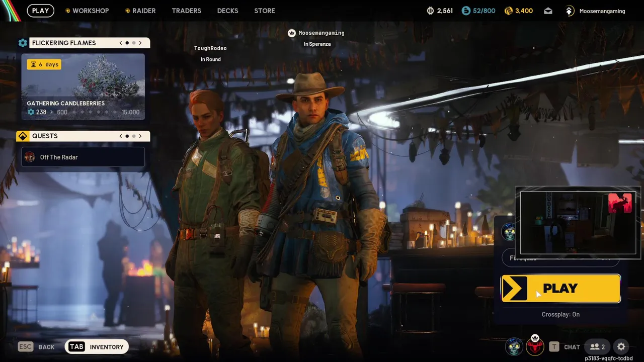Click the candleberry counter icon beside 238

(31, 112)
